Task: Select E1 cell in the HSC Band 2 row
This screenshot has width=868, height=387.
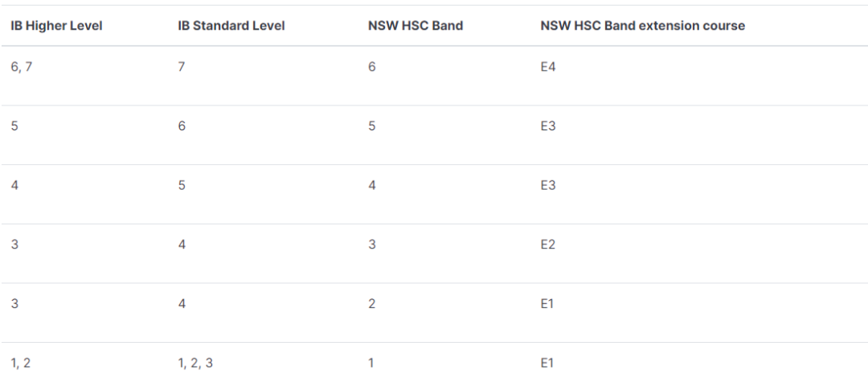Action: tap(547, 304)
